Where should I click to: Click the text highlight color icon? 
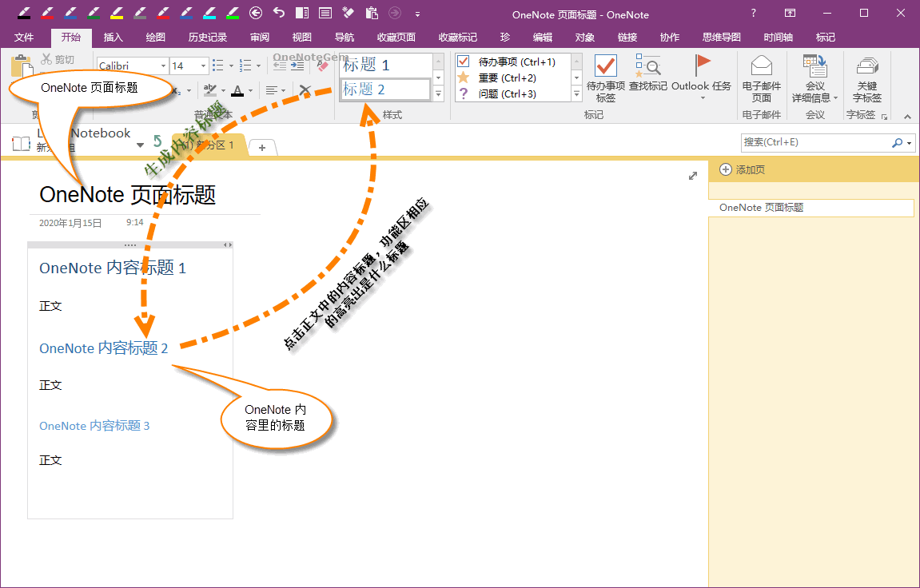209,89
